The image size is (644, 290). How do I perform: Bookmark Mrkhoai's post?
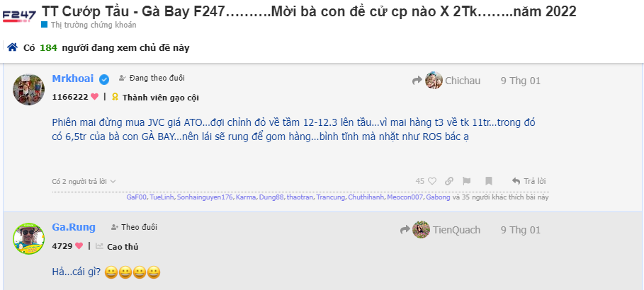click(489, 181)
